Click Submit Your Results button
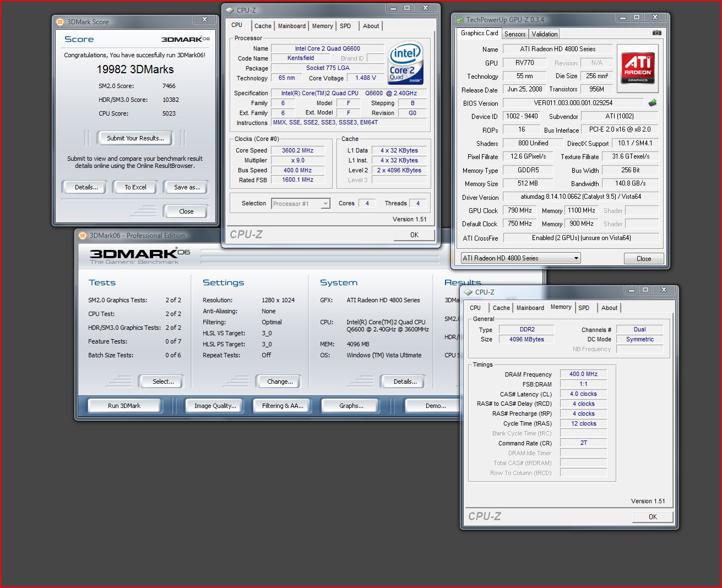This screenshot has width=722, height=588. click(x=135, y=138)
